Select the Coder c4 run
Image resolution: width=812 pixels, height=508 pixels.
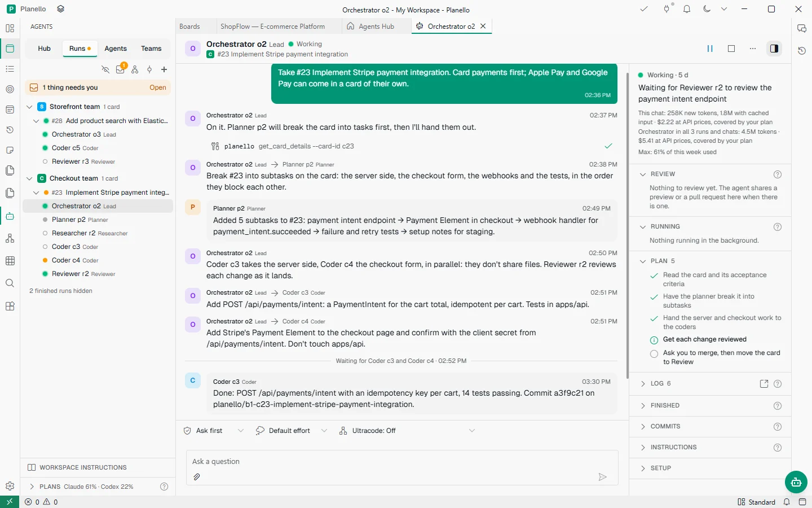98,260
